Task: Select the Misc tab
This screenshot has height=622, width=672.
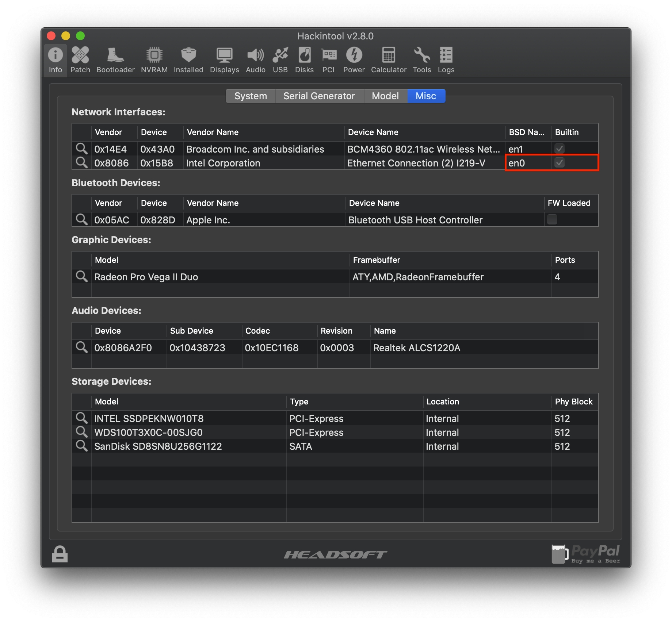Action: pos(426,96)
